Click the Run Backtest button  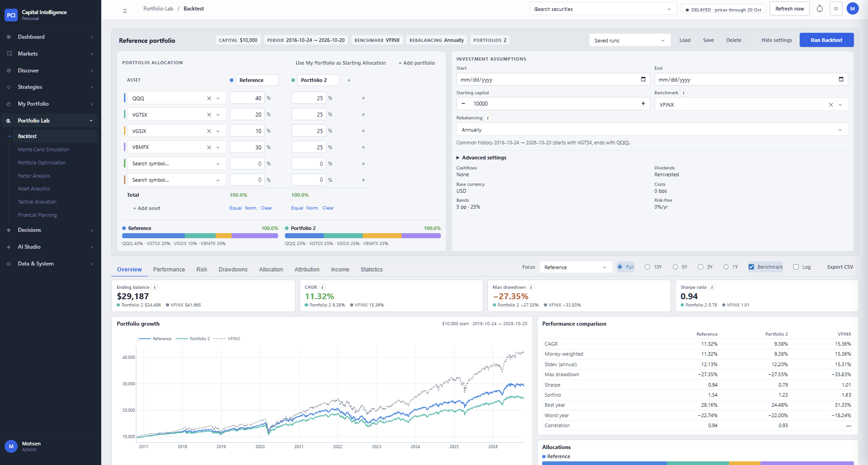click(x=827, y=40)
